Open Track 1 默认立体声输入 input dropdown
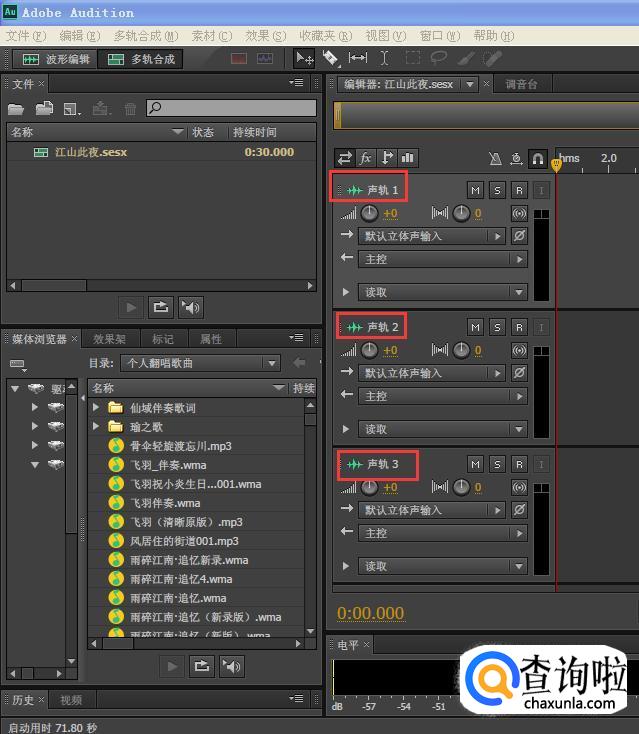Image resolution: width=639 pixels, height=734 pixels. tap(432, 236)
